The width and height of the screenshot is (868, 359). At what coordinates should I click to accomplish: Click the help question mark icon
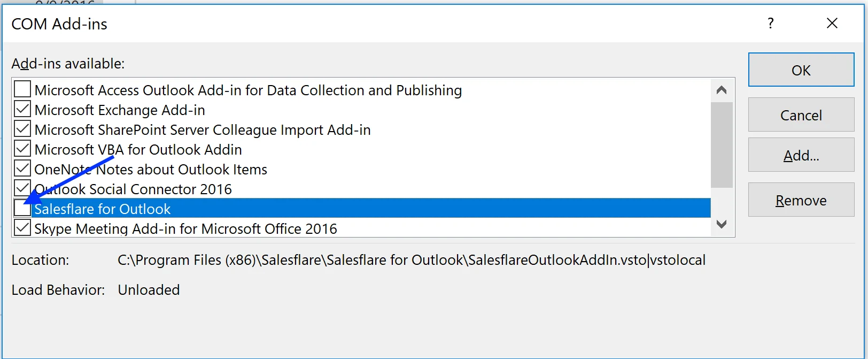[770, 24]
